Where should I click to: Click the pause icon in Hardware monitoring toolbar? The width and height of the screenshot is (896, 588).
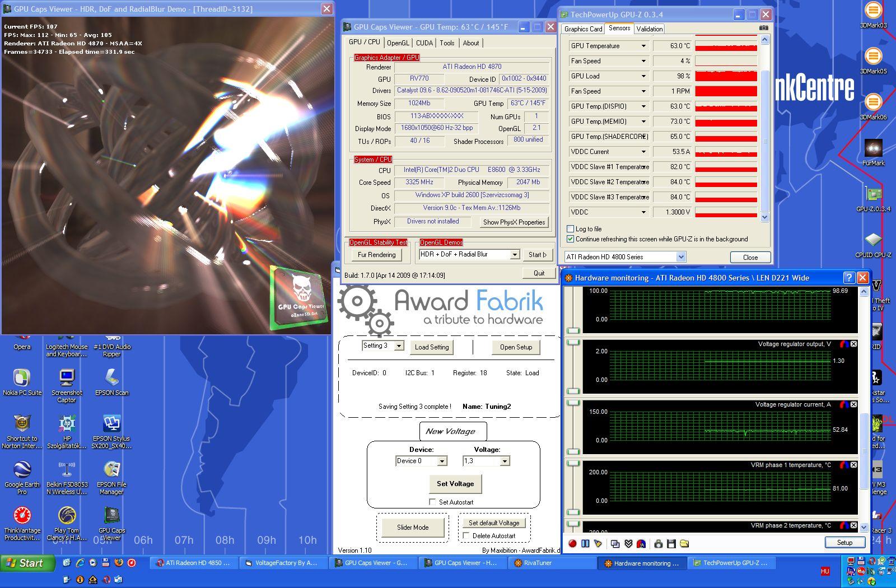[585, 543]
